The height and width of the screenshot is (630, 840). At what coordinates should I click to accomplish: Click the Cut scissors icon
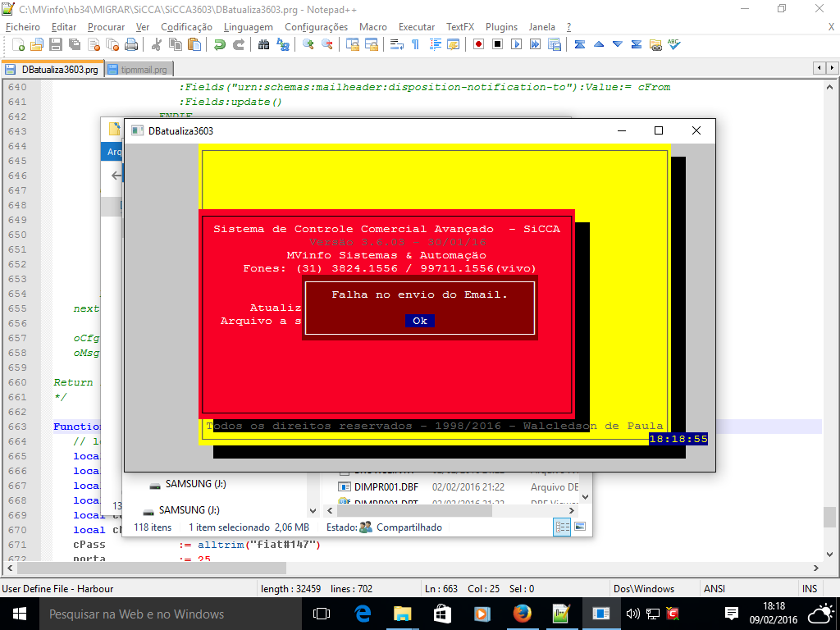tap(157, 44)
